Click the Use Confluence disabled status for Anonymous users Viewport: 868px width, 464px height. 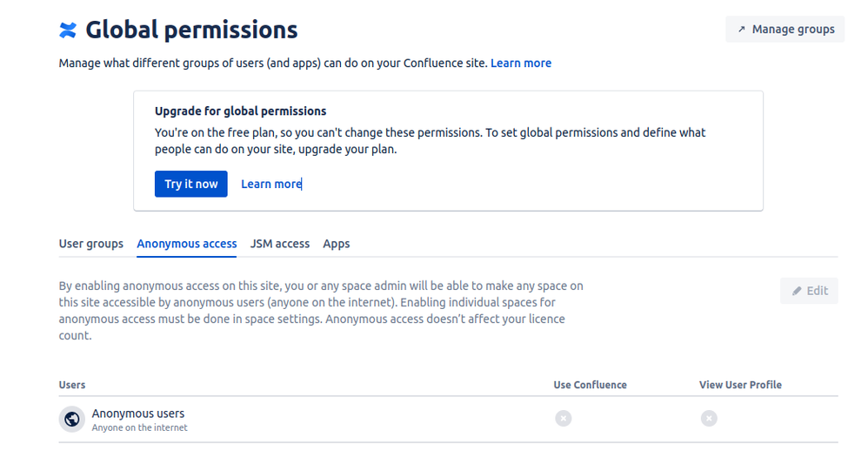point(564,418)
